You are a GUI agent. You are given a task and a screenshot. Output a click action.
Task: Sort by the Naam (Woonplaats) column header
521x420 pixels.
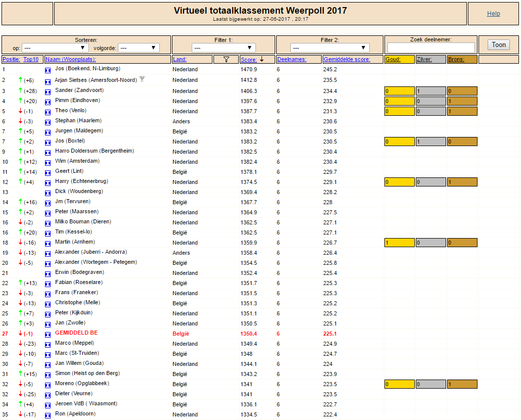71,60
